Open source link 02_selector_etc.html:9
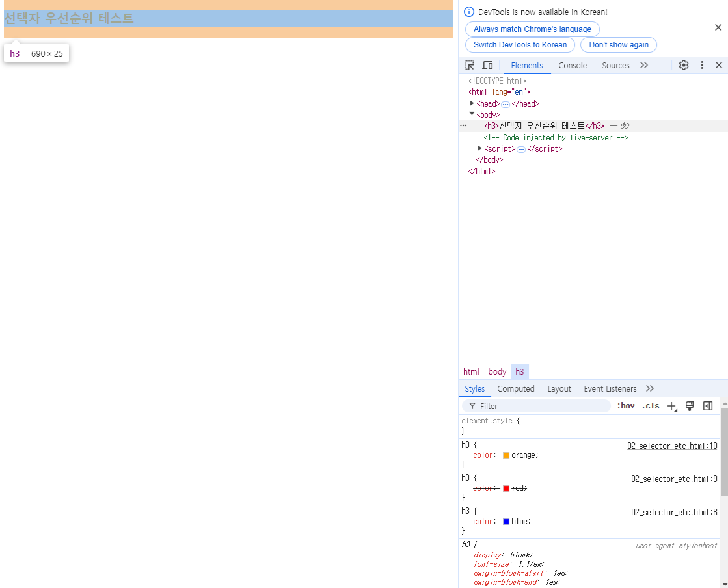This screenshot has height=588, width=728. [674, 479]
